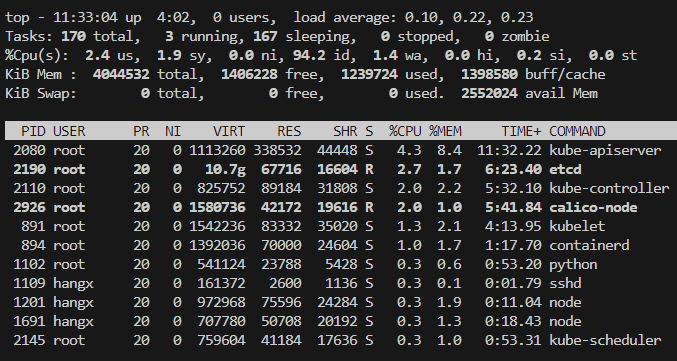Image resolution: width=677 pixels, height=361 pixels.
Task: Select PID 2926 value
Action: [29, 207]
